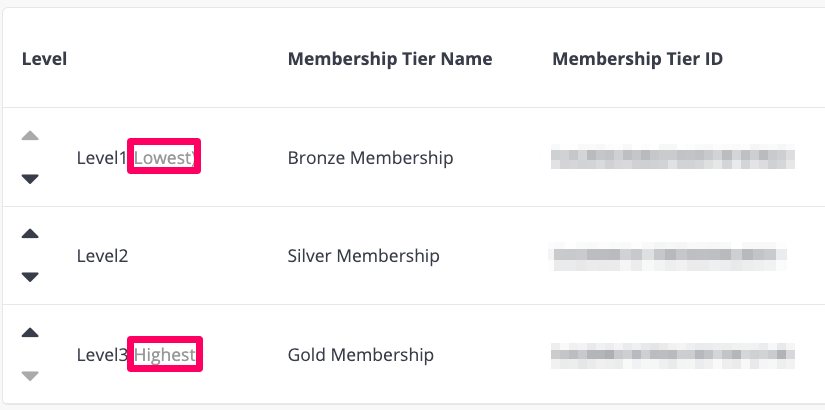This screenshot has width=825, height=410.
Task: Move Gold Membership up one level
Action: (x=30, y=333)
